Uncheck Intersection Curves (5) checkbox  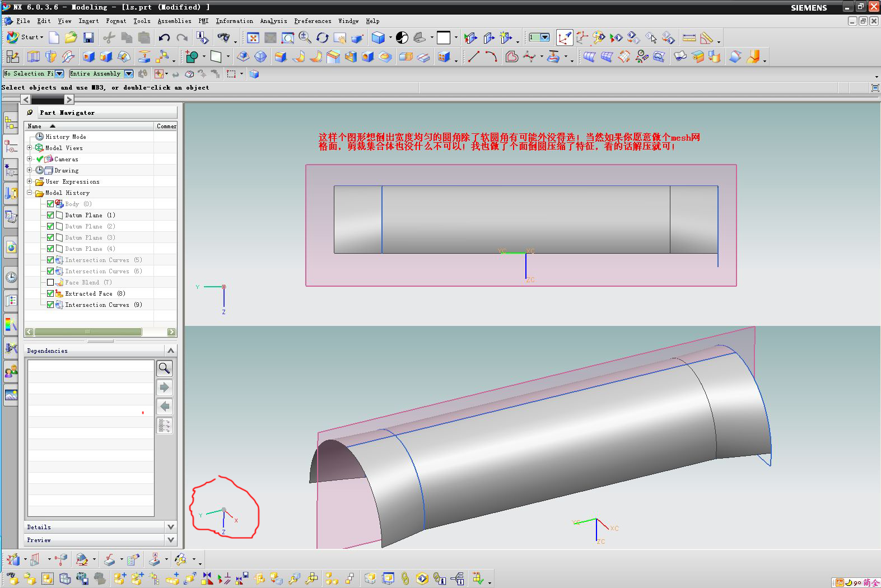click(50, 260)
